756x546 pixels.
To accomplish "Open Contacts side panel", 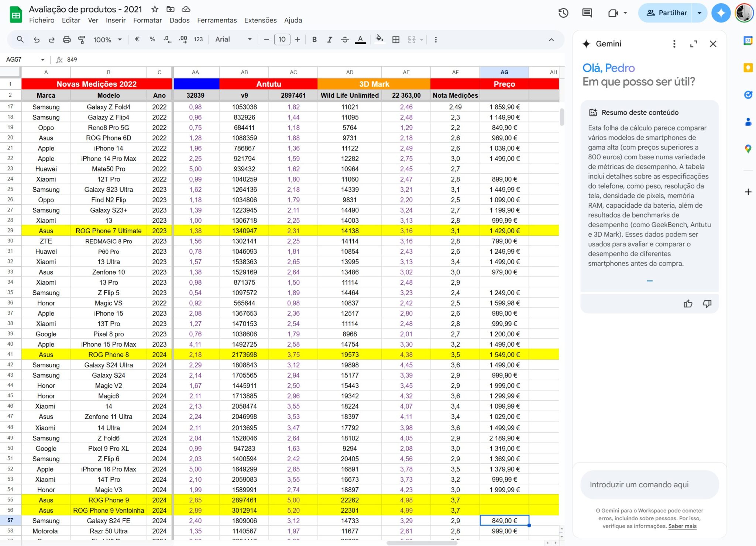I will [x=748, y=122].
